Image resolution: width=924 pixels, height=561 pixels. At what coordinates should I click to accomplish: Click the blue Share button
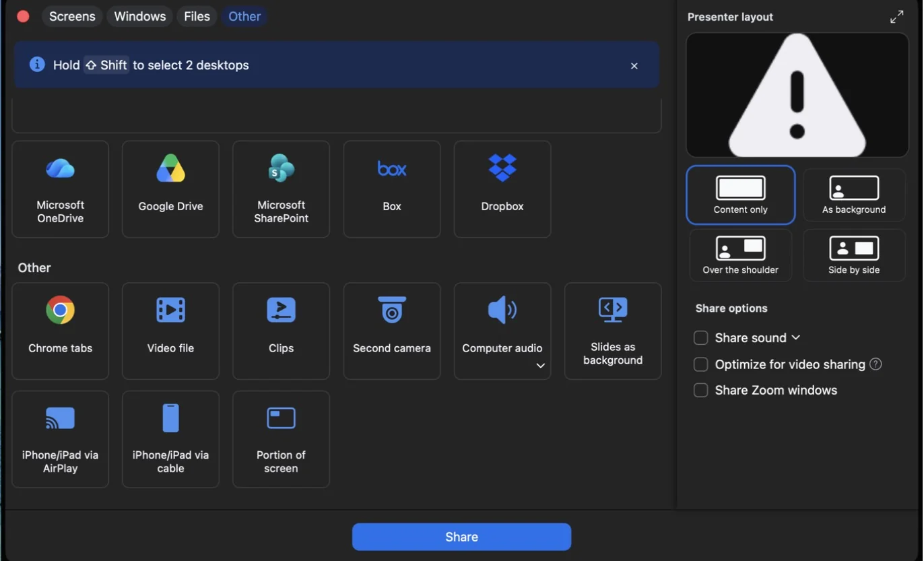[461, 537]
